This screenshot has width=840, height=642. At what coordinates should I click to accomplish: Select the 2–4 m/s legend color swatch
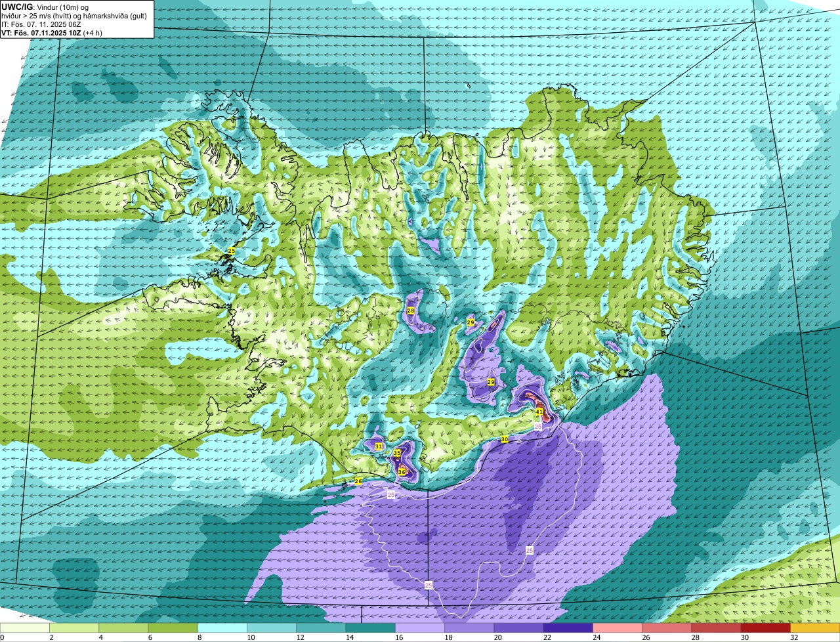74,628
